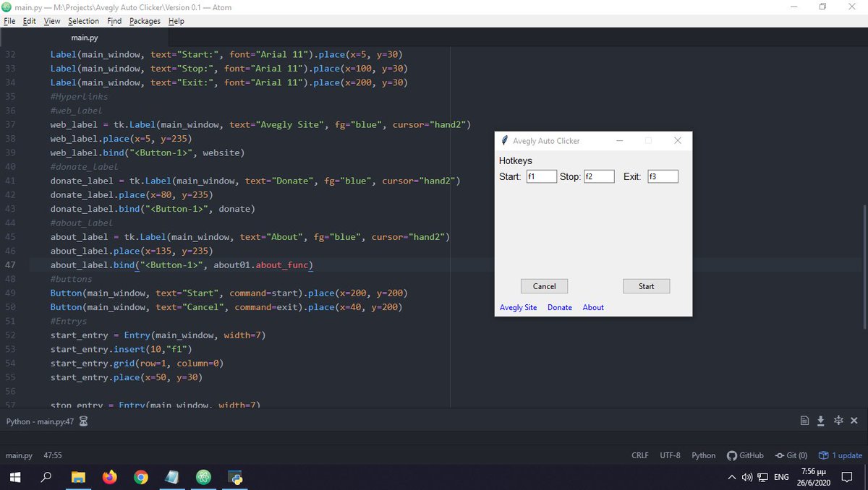
Task: Click the cursor position 47:55 in status bar
Action: [x=53, y=455]
